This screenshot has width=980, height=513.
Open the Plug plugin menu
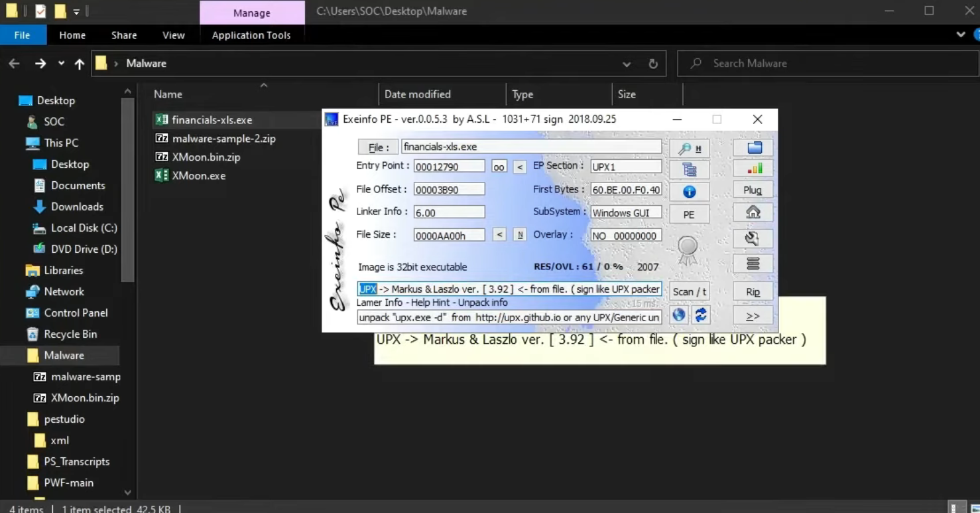(752, 190)
